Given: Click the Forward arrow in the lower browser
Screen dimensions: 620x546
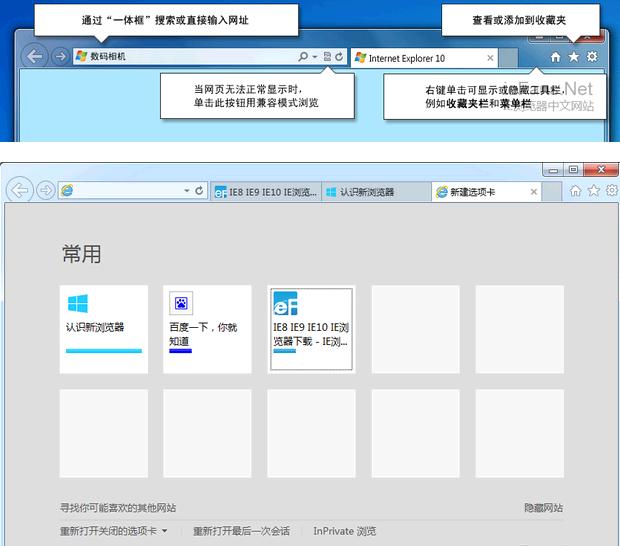Looking at the screenshot, I should [x=45, y=190].
